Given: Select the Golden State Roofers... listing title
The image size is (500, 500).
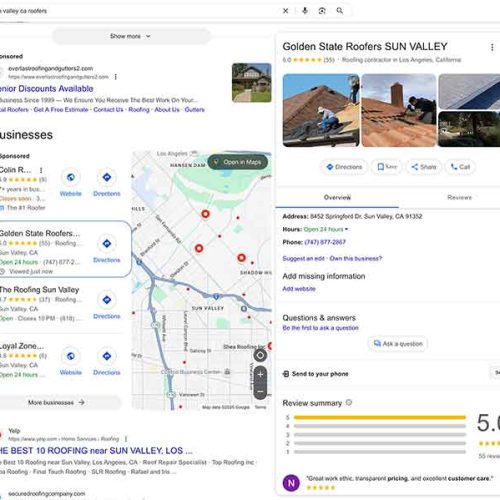Looking at the screenshot, I should point(40,233).
